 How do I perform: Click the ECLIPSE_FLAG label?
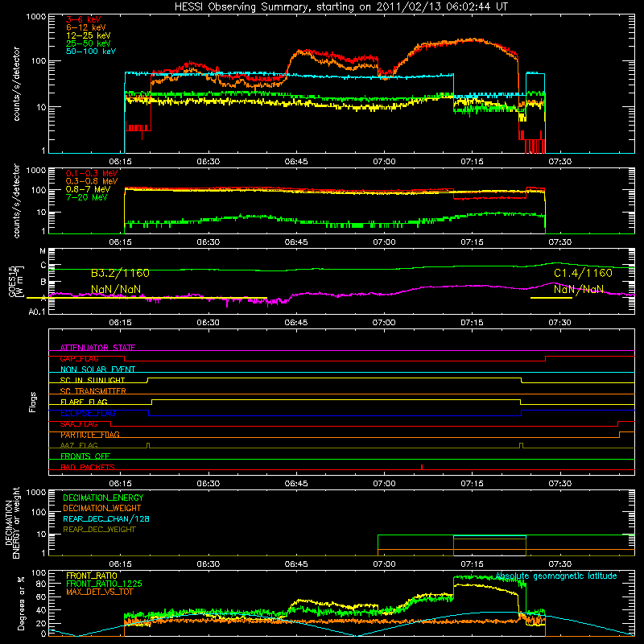click(x=88, y=413)
